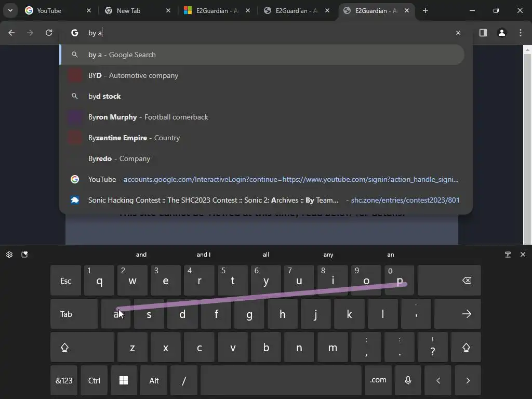The image size is (532, 399).
Task: Open the tab search dropdown arrow
Action: coord(10,10)
